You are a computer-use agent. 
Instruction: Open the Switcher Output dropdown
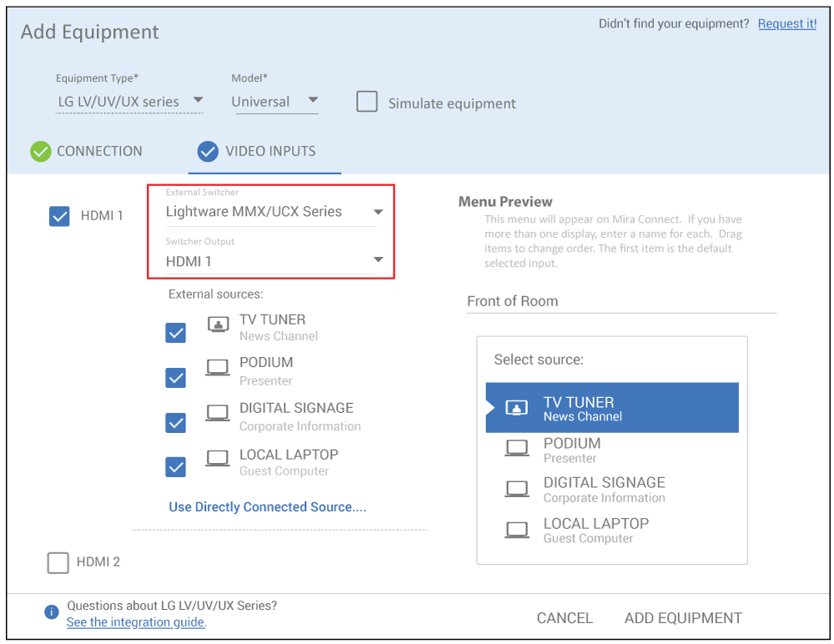[274, 261]
